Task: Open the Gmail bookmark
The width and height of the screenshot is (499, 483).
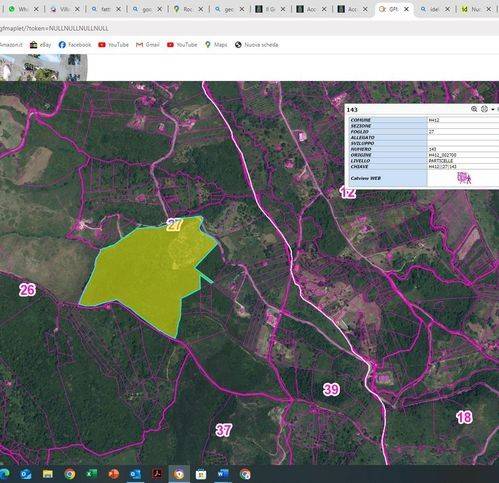Action: pyautogui.click(x=148, y=45)
